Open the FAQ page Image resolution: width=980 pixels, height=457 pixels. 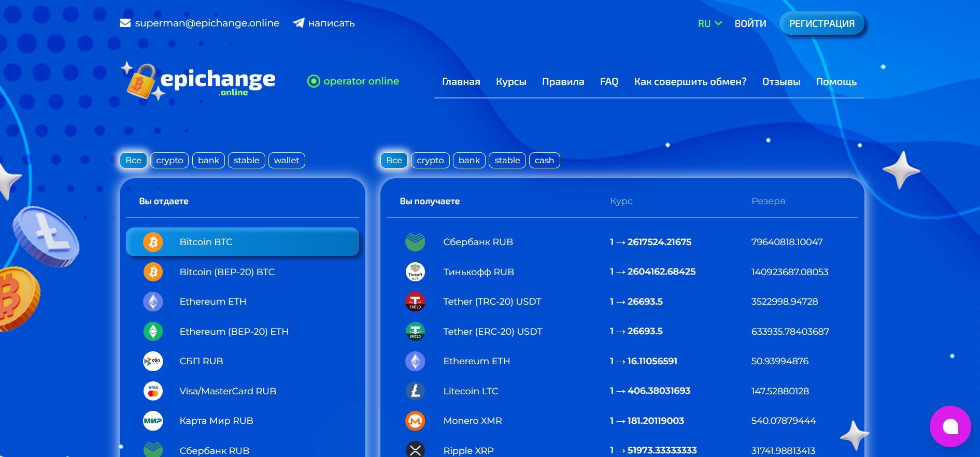pos(609,82)
